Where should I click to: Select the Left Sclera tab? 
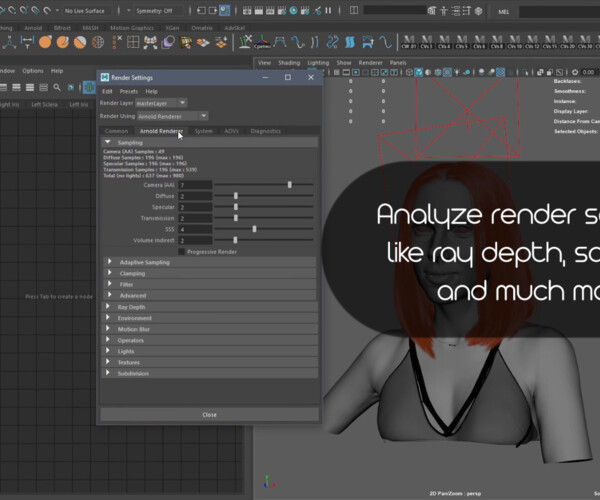coord(44,104)
